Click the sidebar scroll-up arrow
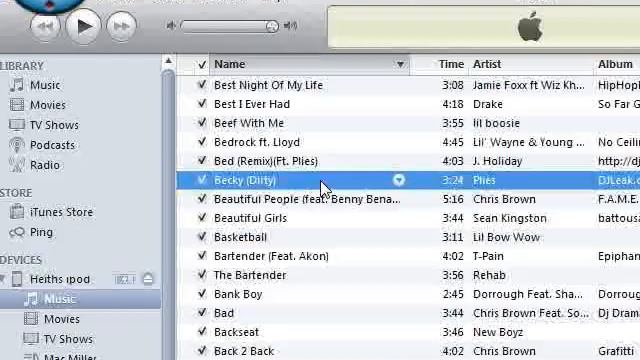 [168, 61]
